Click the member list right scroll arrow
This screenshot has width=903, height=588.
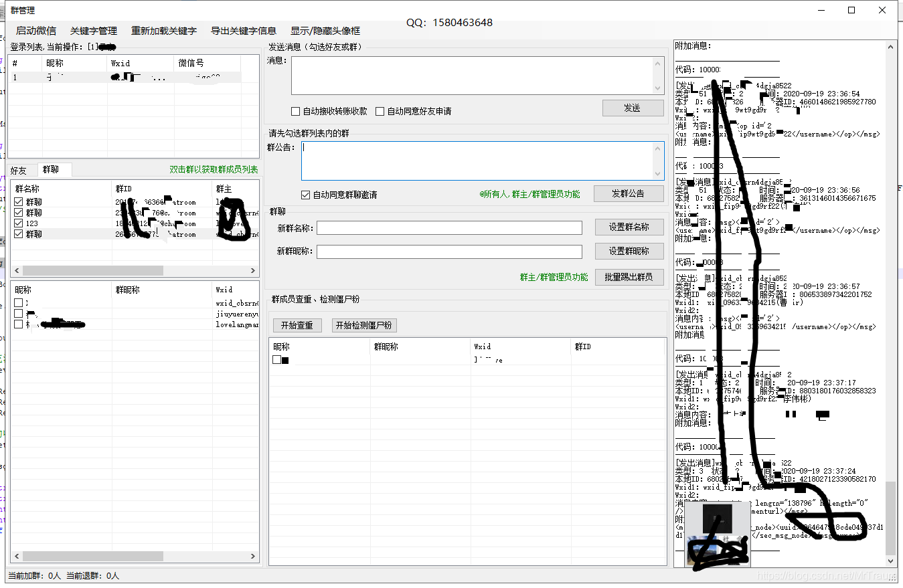click(x=254, y=556)
